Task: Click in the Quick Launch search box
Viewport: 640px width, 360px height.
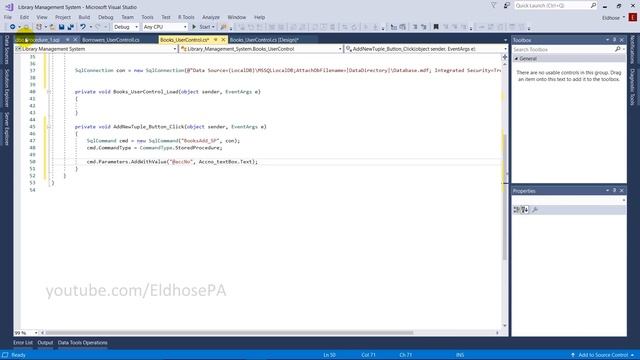Action: [x=551, y=5]
